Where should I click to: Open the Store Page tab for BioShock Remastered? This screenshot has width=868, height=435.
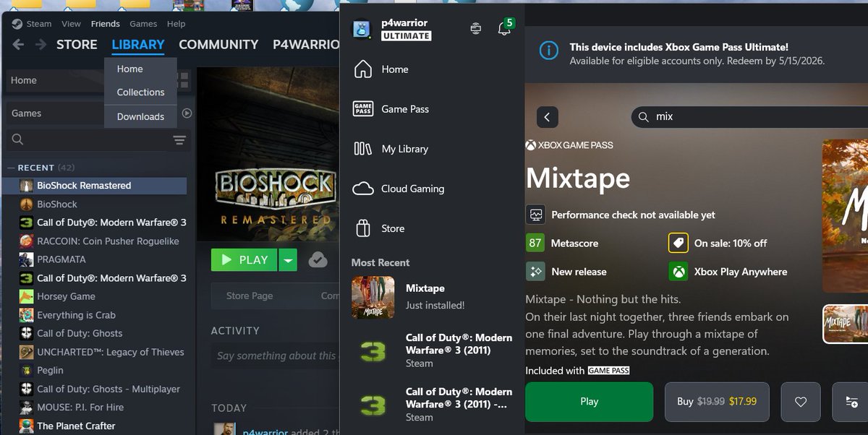250,296
